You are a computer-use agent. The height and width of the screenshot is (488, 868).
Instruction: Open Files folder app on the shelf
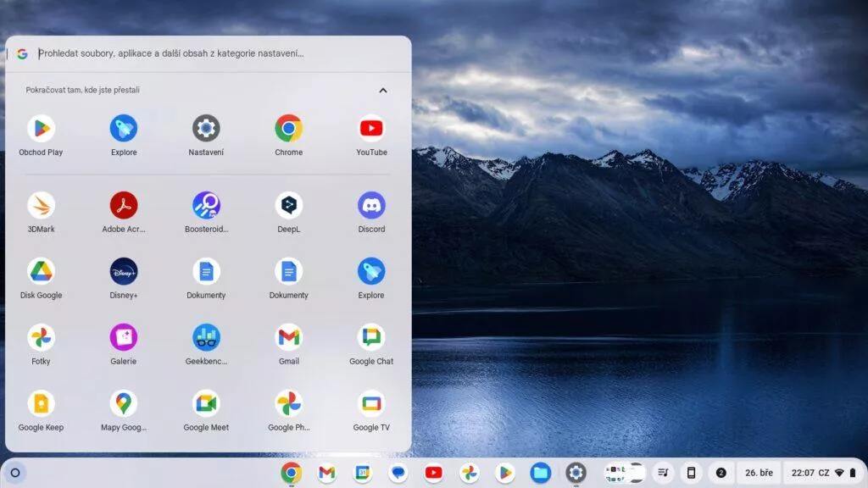click(x=540, y=473)
